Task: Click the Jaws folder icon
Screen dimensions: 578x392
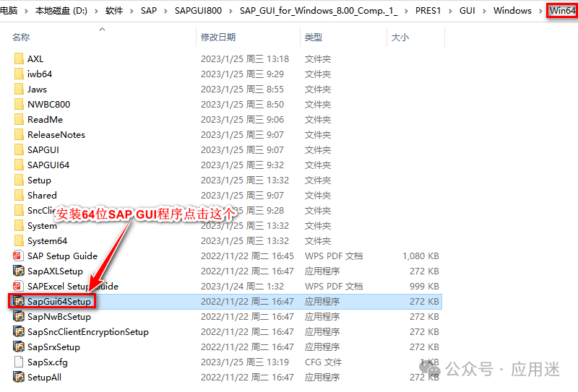Action: tap(19, 90)
